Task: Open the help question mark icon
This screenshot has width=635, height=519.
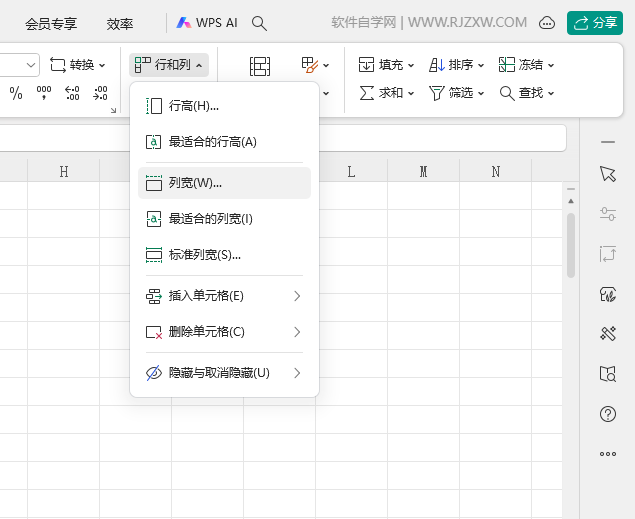Action: [608, 414]
